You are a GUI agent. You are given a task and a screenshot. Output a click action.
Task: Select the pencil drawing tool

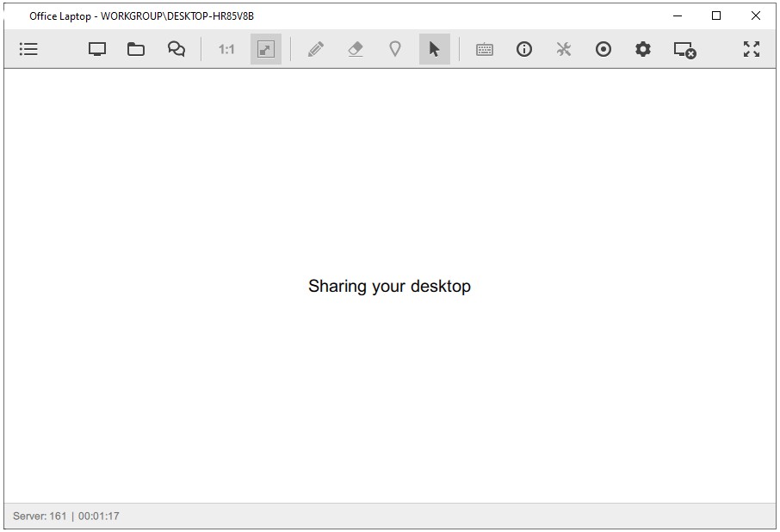click(x=315, y=49)
